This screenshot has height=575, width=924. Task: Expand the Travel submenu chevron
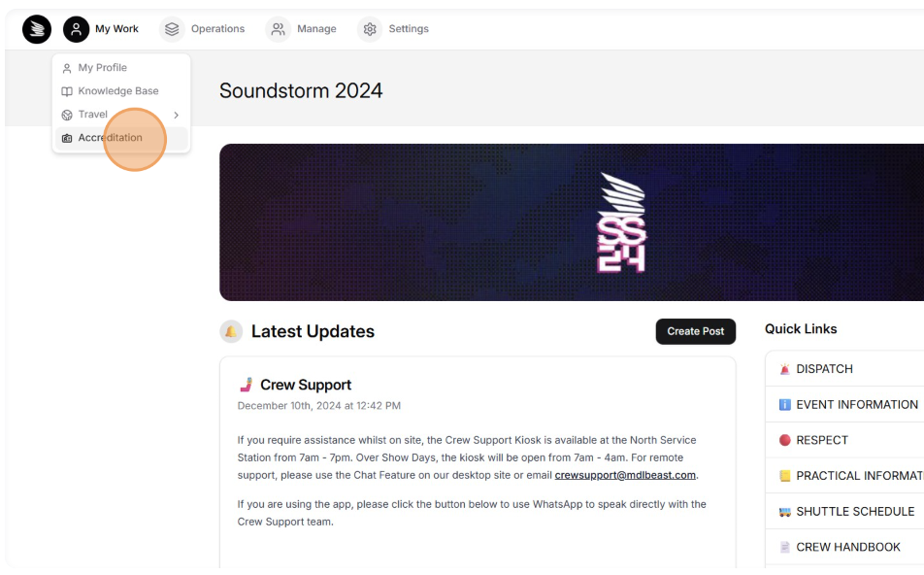[x=176, y=115]
